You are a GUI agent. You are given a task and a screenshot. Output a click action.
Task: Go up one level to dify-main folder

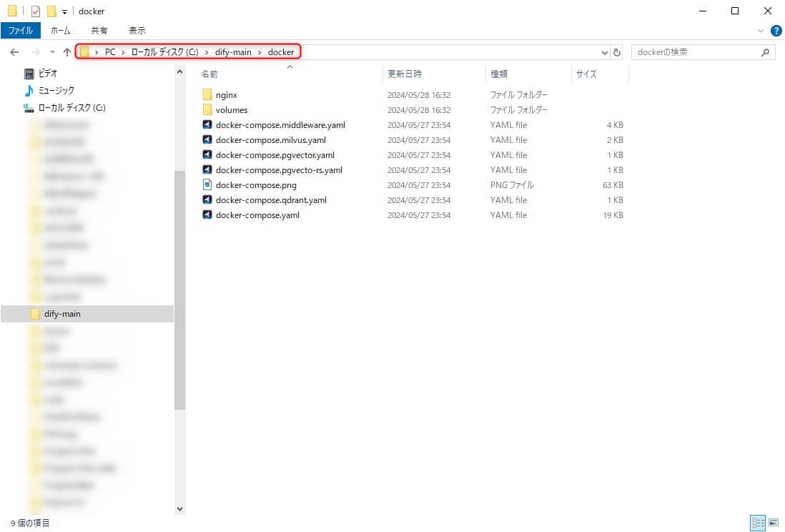point(67,51)
